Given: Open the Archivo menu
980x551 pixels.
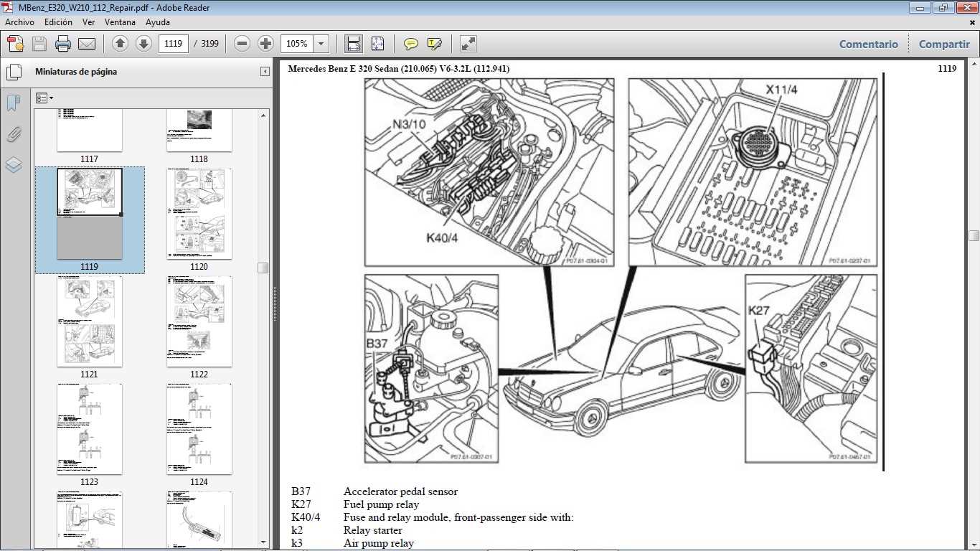Looking at the screenshot, I should click(19, 22).
